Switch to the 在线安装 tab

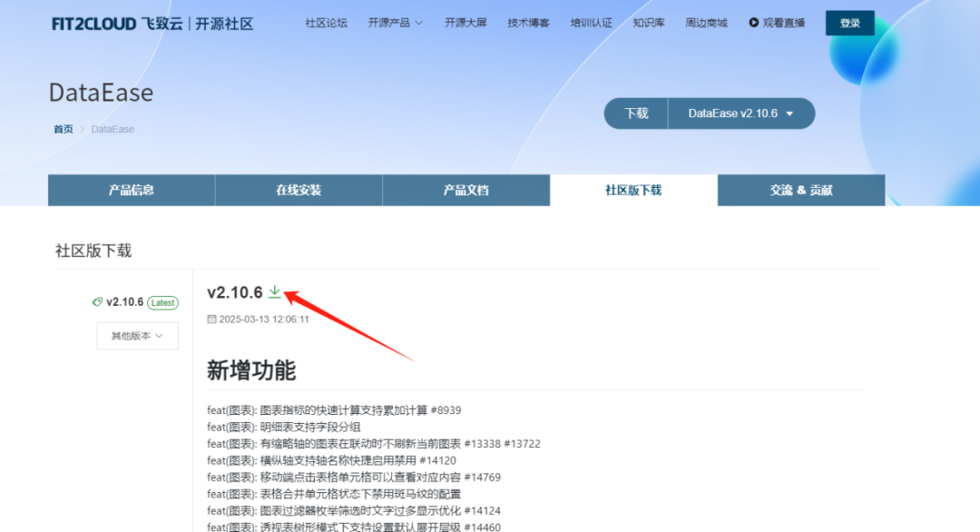click(299, 190)
